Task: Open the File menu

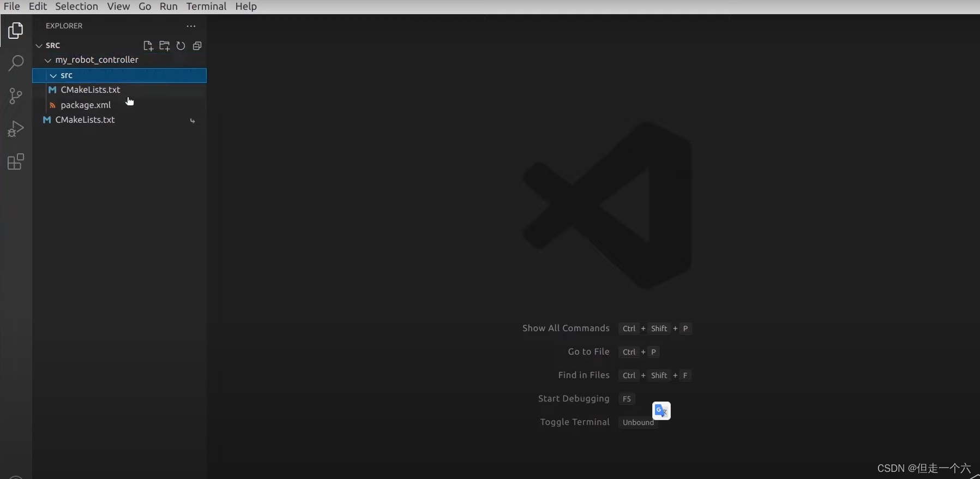Action: [11, 7]
